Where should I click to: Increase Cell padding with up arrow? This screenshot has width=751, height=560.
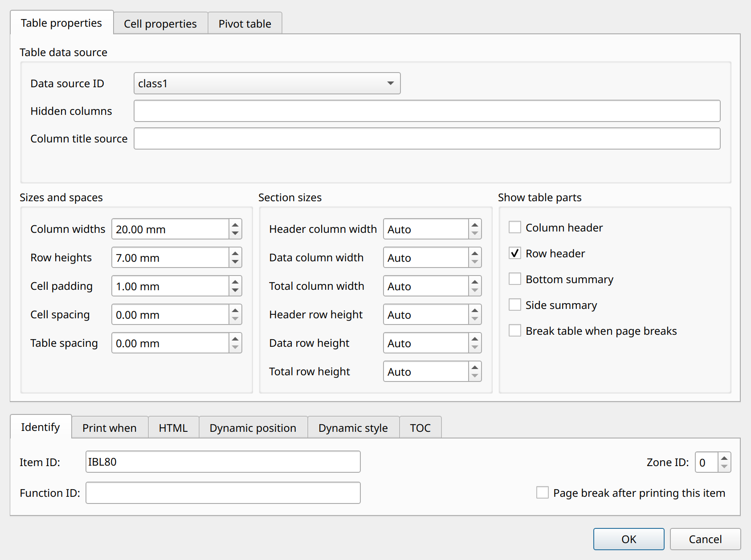235,281
